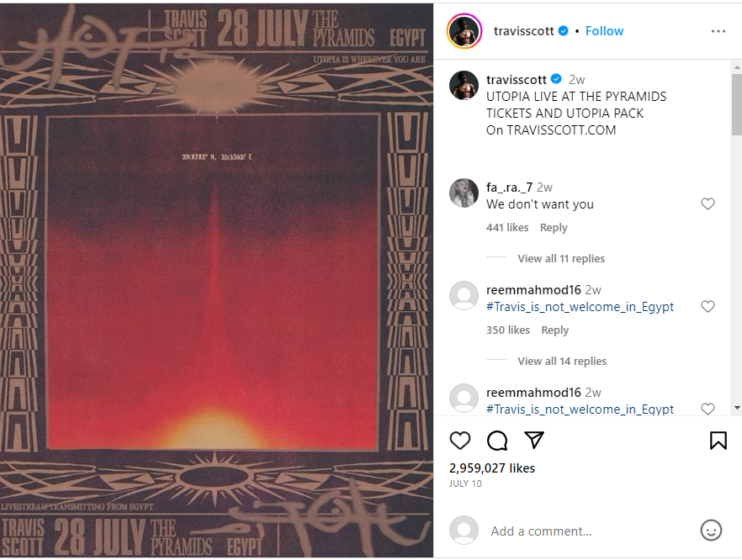
Task: Click the comments scrollbar thumb
Action: click(737, 104)
